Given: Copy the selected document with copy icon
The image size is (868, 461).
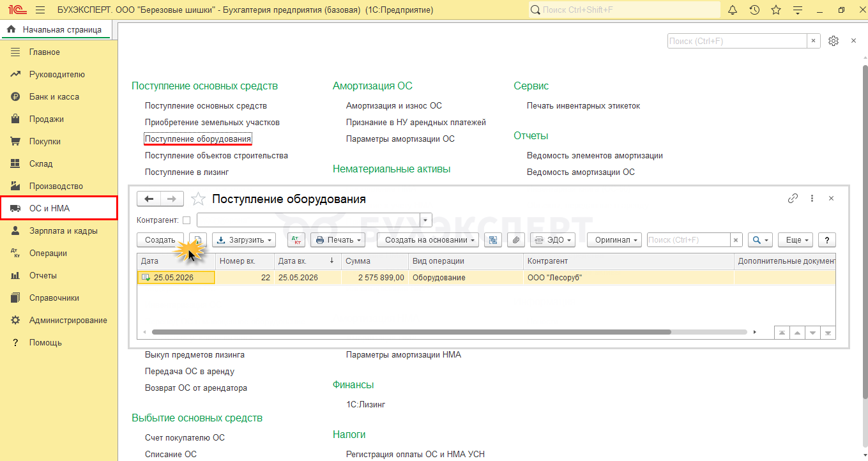Looking at the screenshot, I should coord(198,240).
